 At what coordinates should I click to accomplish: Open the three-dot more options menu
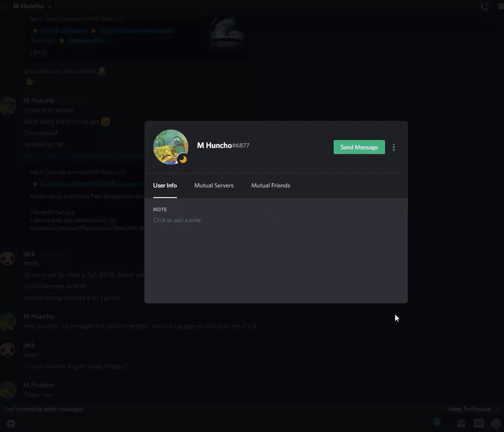(x=394, y=147)
